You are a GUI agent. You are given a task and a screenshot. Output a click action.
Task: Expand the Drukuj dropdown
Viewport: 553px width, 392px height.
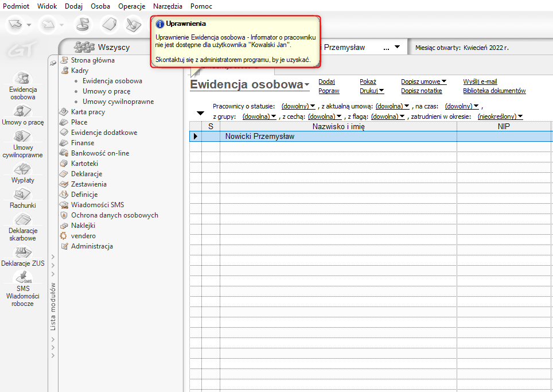pos(372,91)
